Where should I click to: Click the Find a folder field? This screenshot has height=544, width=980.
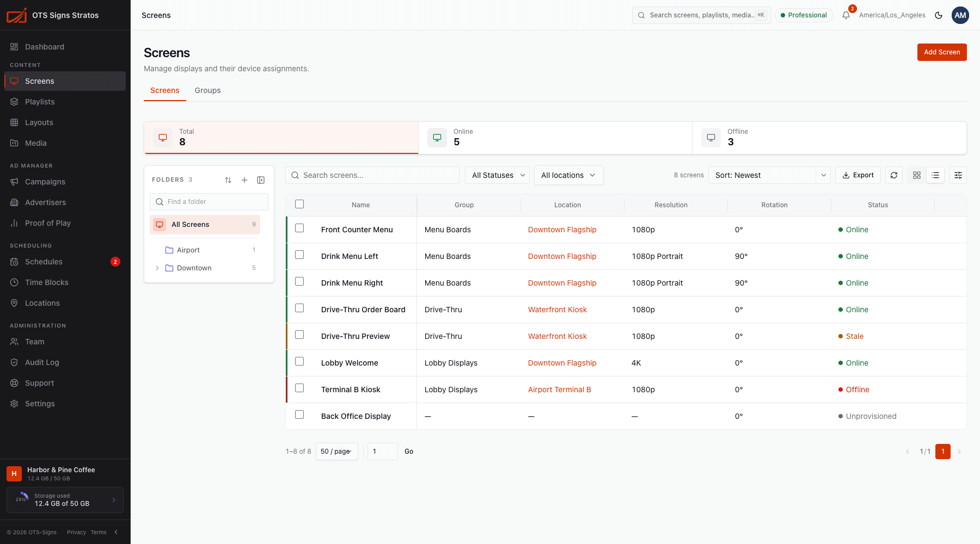tap(209, 202)
